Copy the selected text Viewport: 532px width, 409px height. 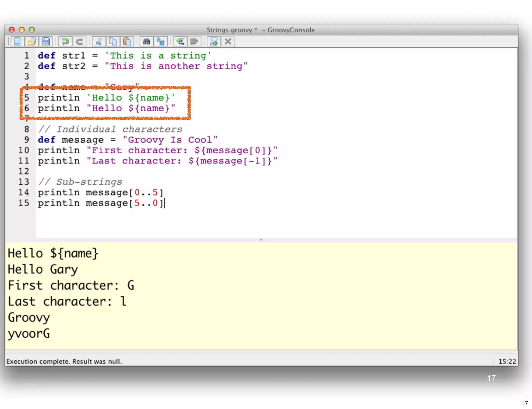[113, 42]
